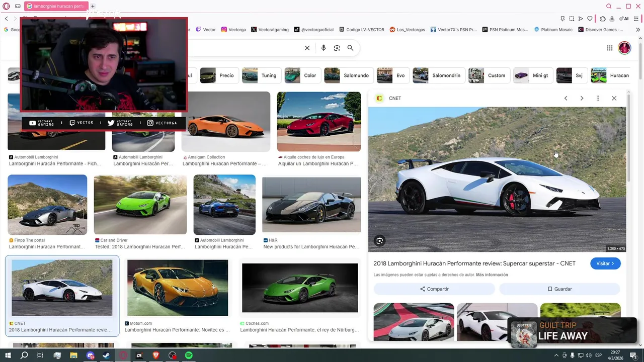Viewport: 644px width, 362px height.
Task: Open the Vectoratgaming X bookmark
Action: click(270, 30)
